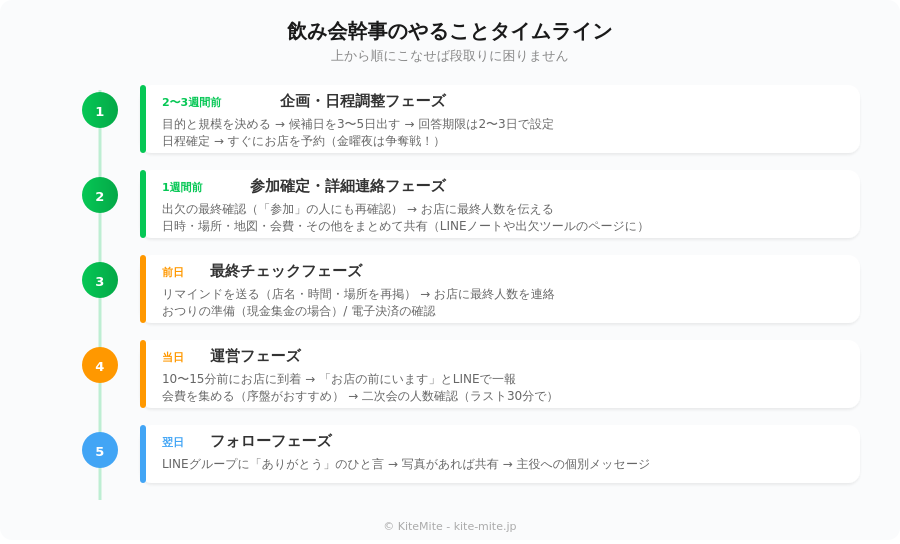Open the 企画・日程調整フェーズ heading
Screen dimensions: 900x544
362,101
